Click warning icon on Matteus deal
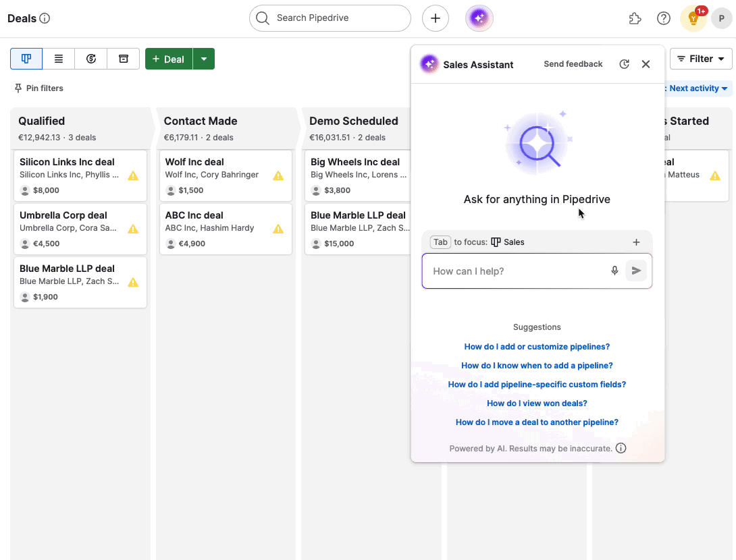Viewport: 736px width, 560px height. click(x=715, y=176)
